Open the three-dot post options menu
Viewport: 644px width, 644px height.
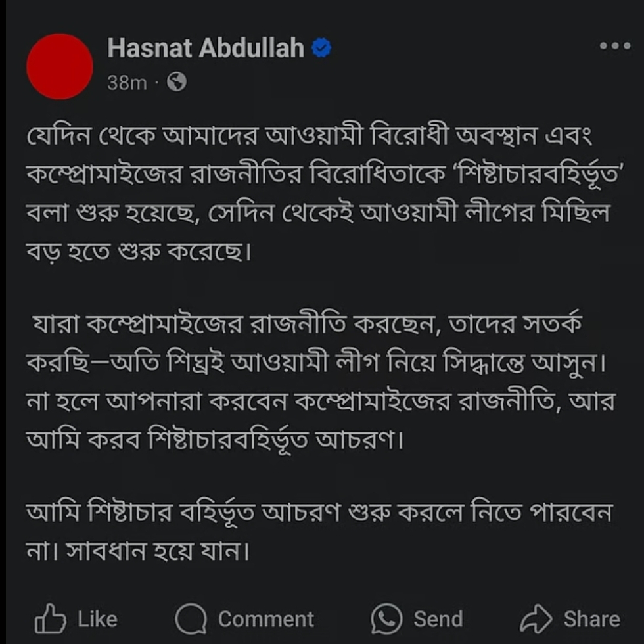615,45
